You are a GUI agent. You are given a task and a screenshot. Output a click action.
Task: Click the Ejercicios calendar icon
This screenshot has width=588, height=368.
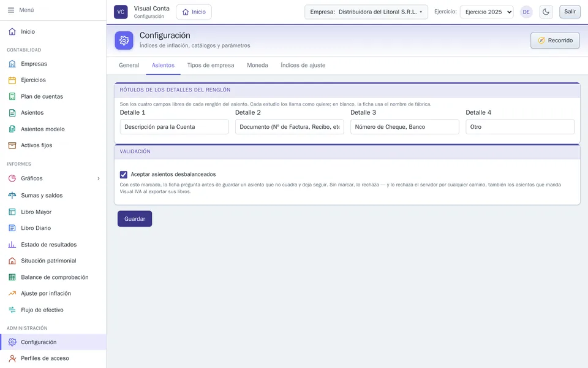[12, 80]
